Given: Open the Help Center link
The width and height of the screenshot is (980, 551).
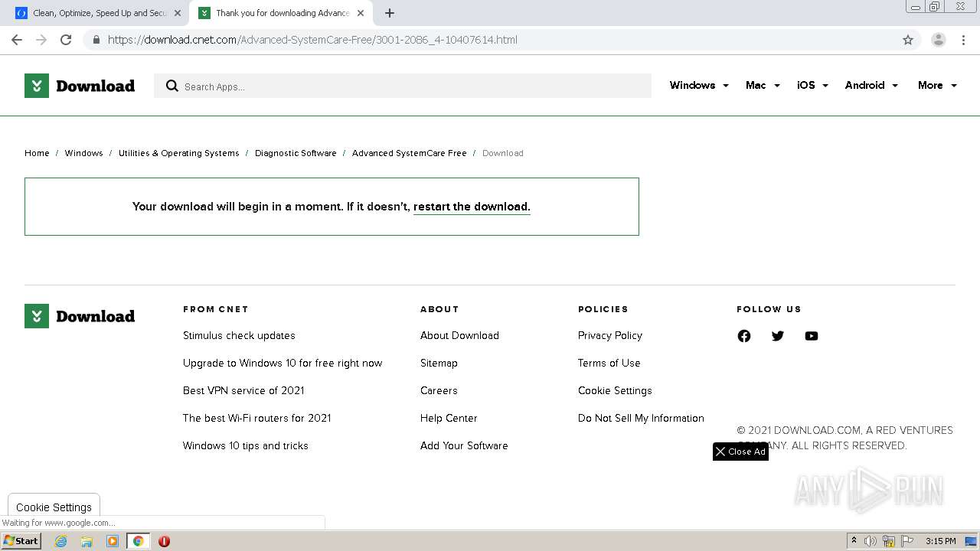Looking at the screenshot, I should coord(449,418).
